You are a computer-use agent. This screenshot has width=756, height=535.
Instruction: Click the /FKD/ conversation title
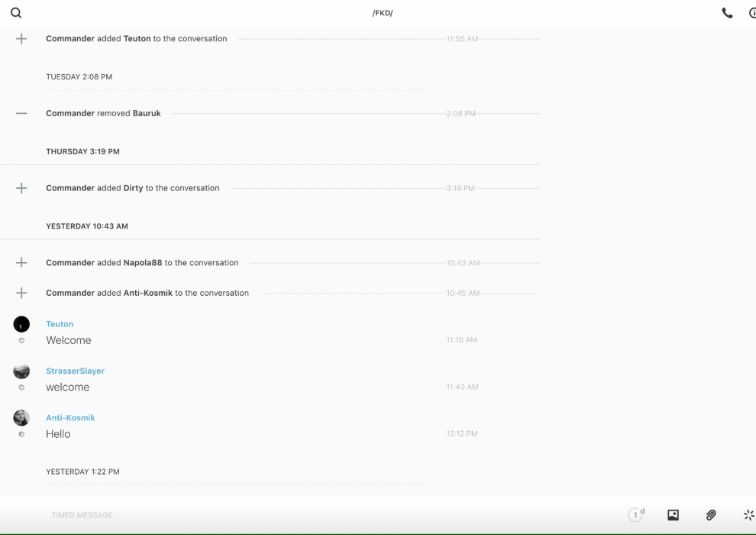383,13
